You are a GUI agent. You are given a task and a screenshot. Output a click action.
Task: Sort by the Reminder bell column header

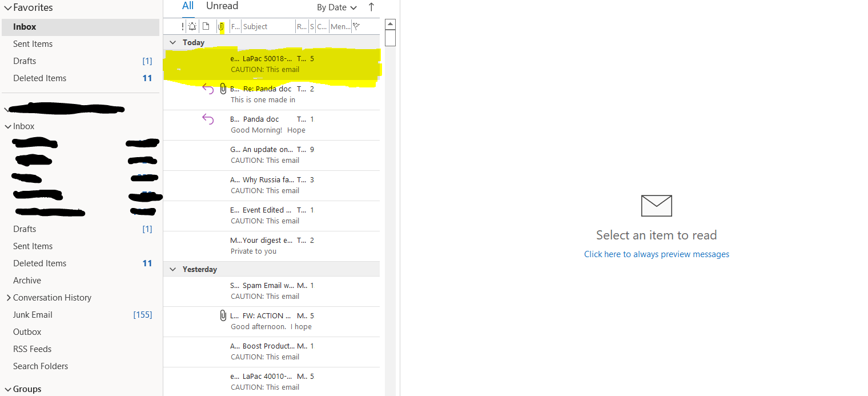(x=192, y=26)
